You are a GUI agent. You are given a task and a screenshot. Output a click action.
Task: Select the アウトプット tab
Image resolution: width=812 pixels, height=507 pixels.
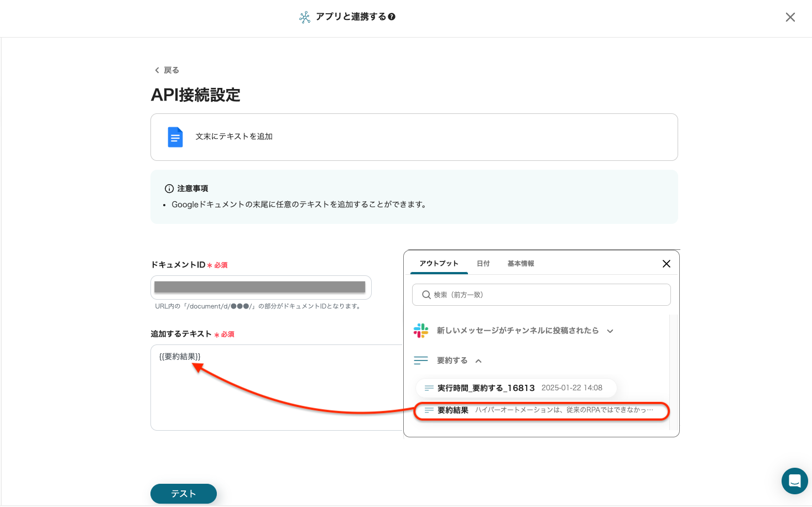point(439,264)
